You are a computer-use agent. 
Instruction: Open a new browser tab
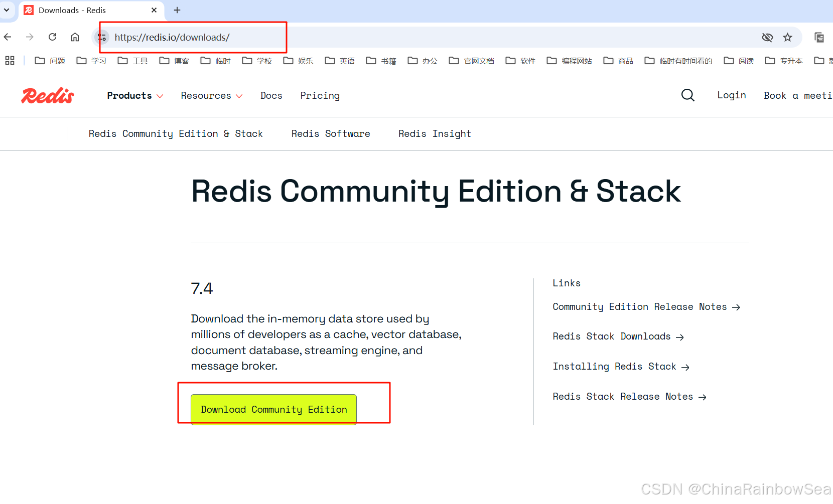click(177, 10)
